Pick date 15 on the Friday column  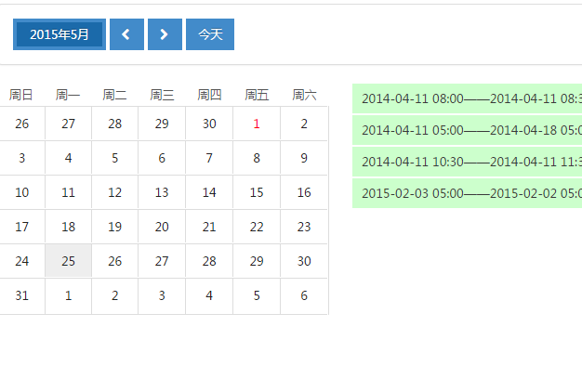coord(257,192)
